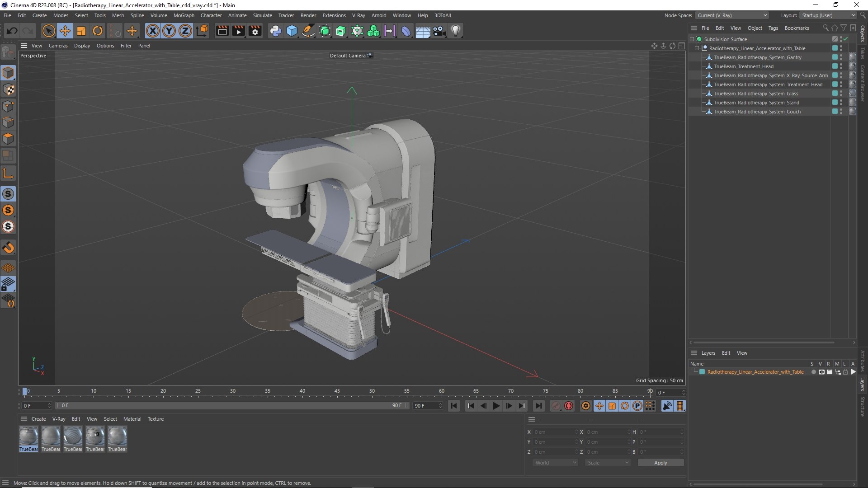Click Object Manager search icon
This screenshot has width=868, height=488.
[826, 28]
